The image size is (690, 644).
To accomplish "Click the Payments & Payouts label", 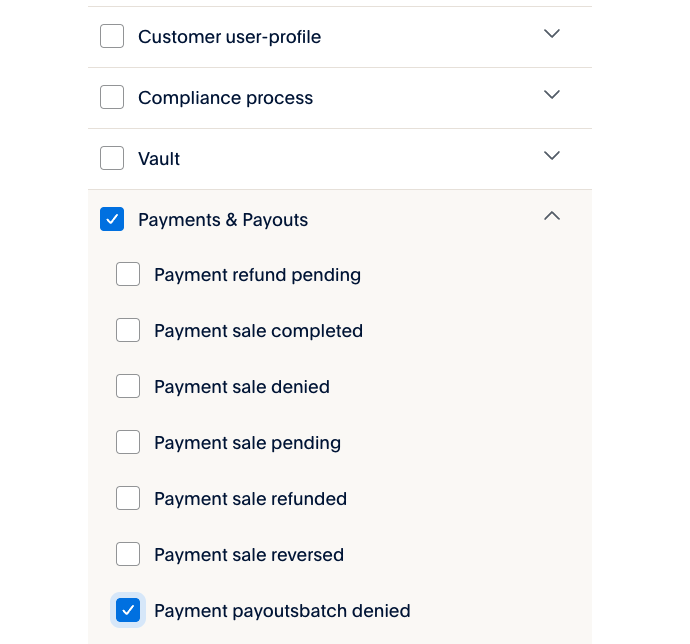I will point(223,220).
